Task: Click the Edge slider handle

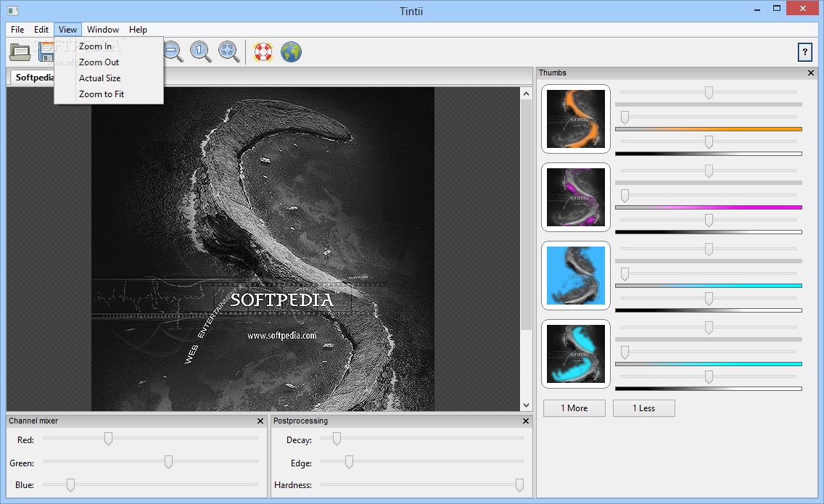Action: click(x=349, y=462)
